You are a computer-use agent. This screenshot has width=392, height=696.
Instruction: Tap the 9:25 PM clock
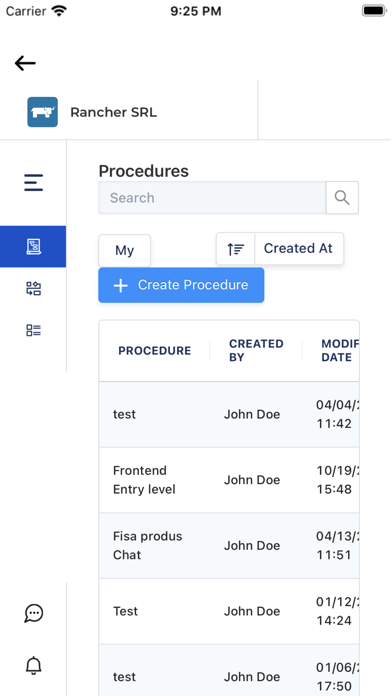click(x=196, y=11)
